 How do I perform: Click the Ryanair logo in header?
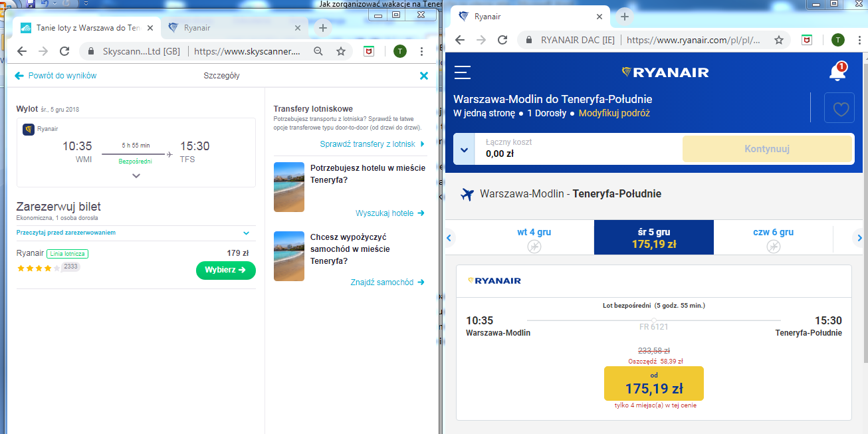tap(665, 72)
